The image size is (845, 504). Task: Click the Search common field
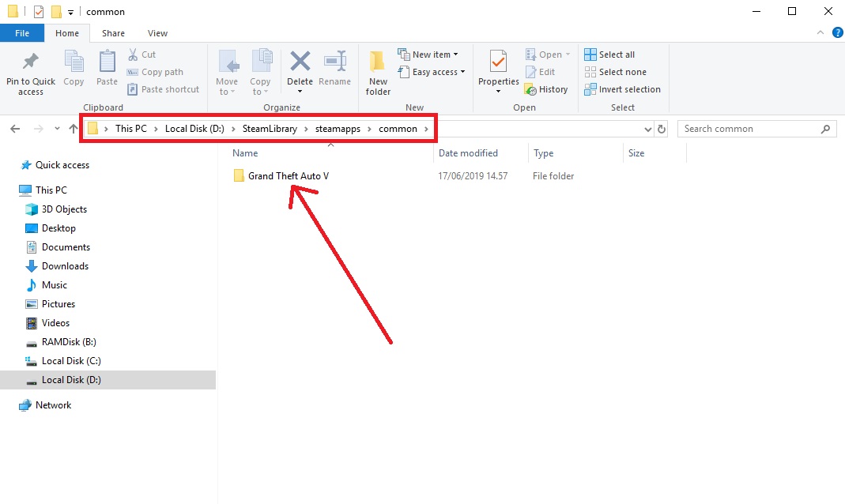(x=756, y=129)
